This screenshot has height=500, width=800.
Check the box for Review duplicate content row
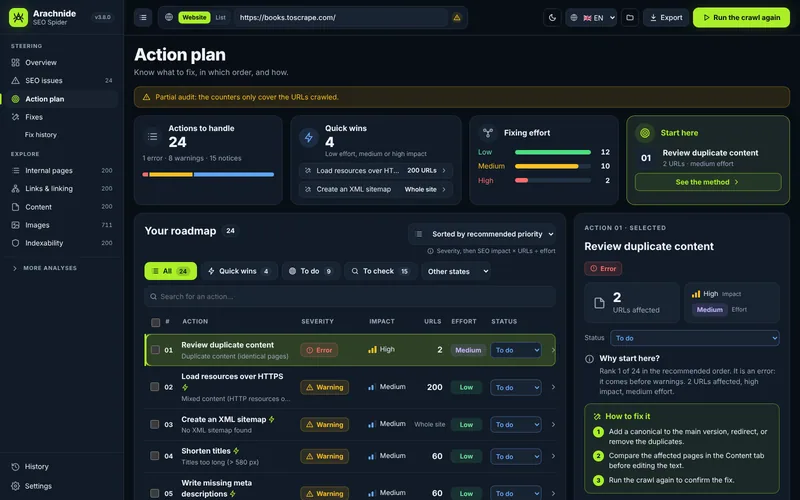(x=155, y=349)
